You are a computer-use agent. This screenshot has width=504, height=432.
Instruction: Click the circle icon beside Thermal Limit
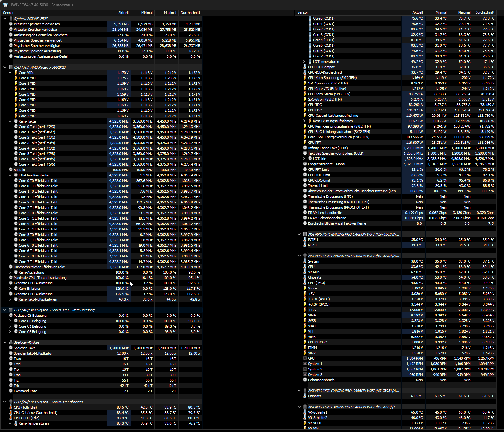tap(305, 186)
